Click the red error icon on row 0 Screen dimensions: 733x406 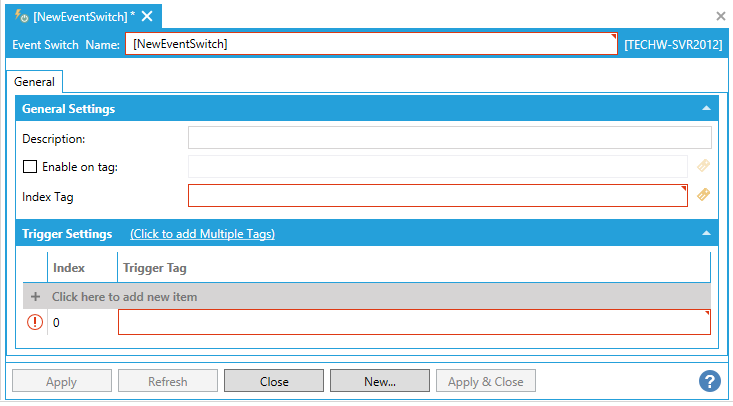pos(35,322)
